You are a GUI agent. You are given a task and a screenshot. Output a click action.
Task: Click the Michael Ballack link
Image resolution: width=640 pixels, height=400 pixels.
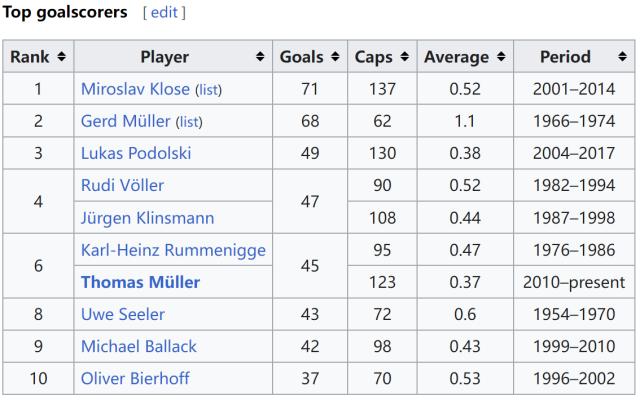pos(138,346)
